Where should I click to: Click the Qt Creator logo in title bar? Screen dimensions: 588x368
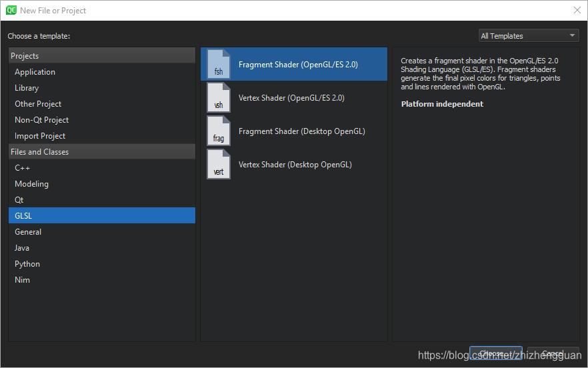[x=11, y=10]
